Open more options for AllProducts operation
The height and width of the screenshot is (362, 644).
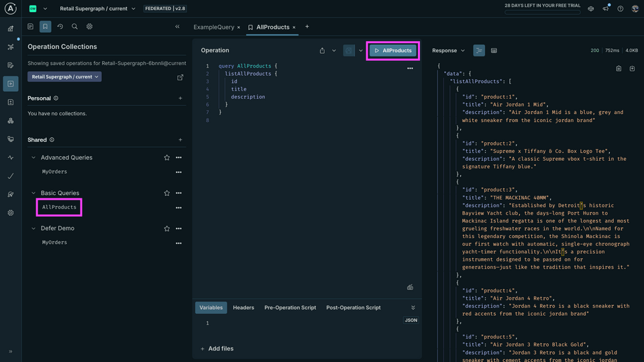click(178, 208)
